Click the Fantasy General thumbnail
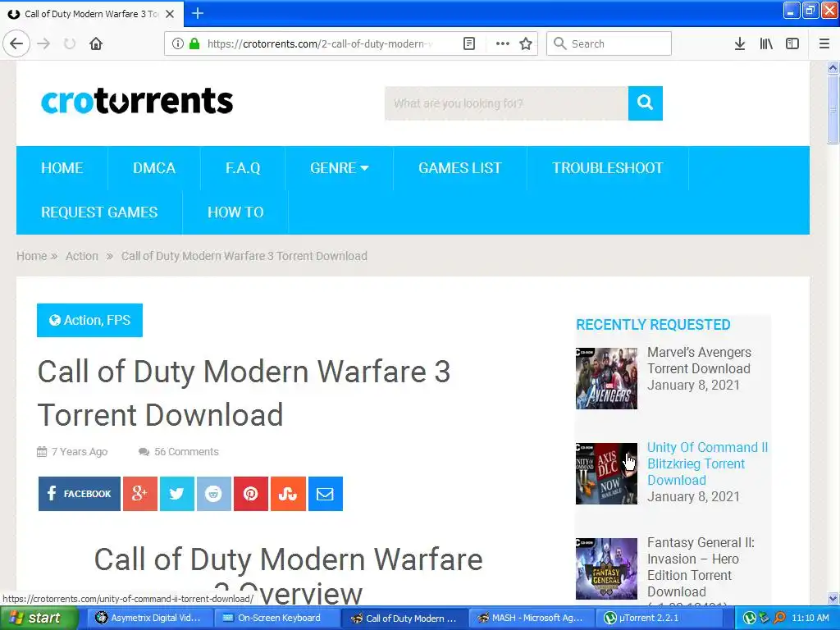 [x=606, y=568]
